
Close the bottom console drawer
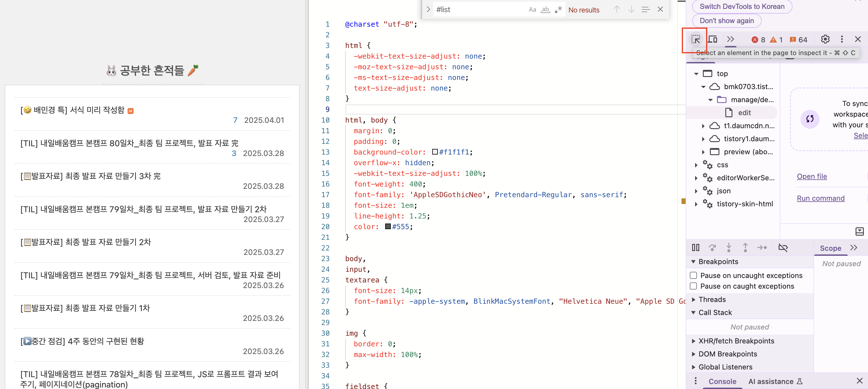859,381
